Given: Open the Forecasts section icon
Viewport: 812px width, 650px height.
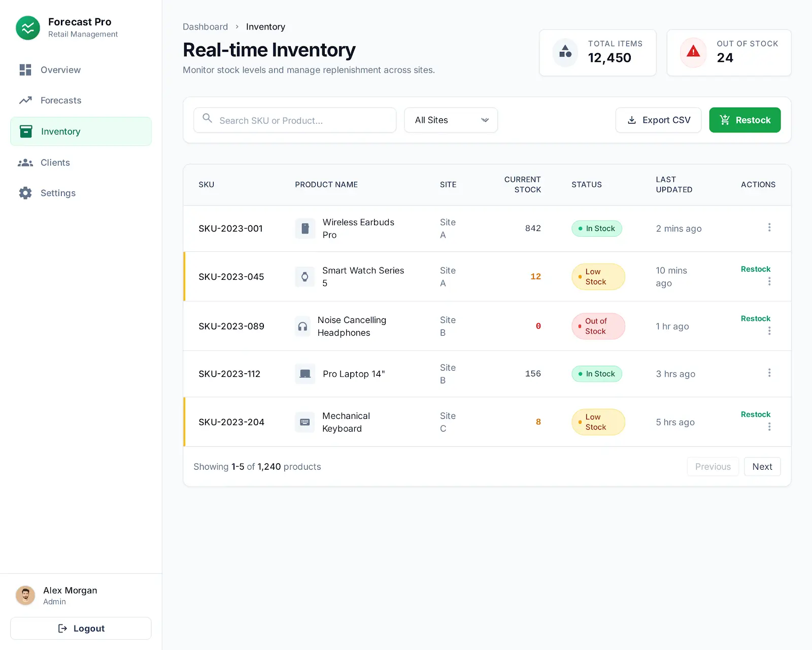Looking at the screenshot, I should tap(25, 101).
